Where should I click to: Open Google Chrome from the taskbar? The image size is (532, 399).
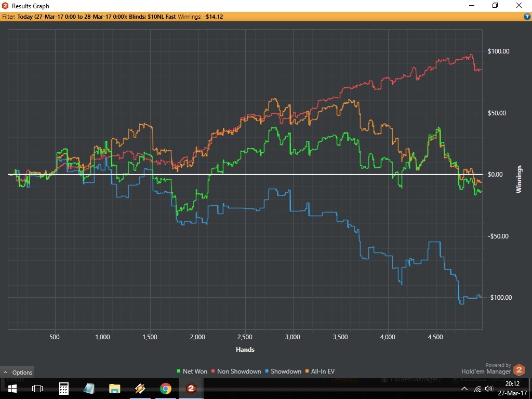166,389
